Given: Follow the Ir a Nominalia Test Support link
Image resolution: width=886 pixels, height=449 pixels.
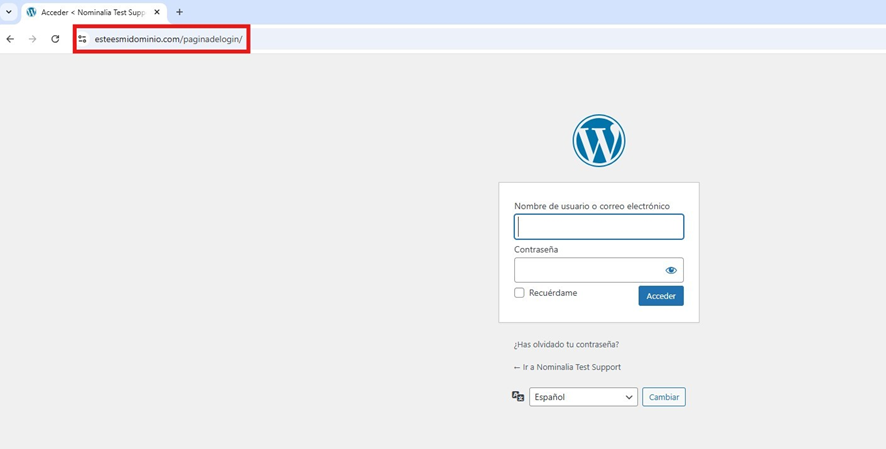Looking at the screenshot, I should coord(567,367).
